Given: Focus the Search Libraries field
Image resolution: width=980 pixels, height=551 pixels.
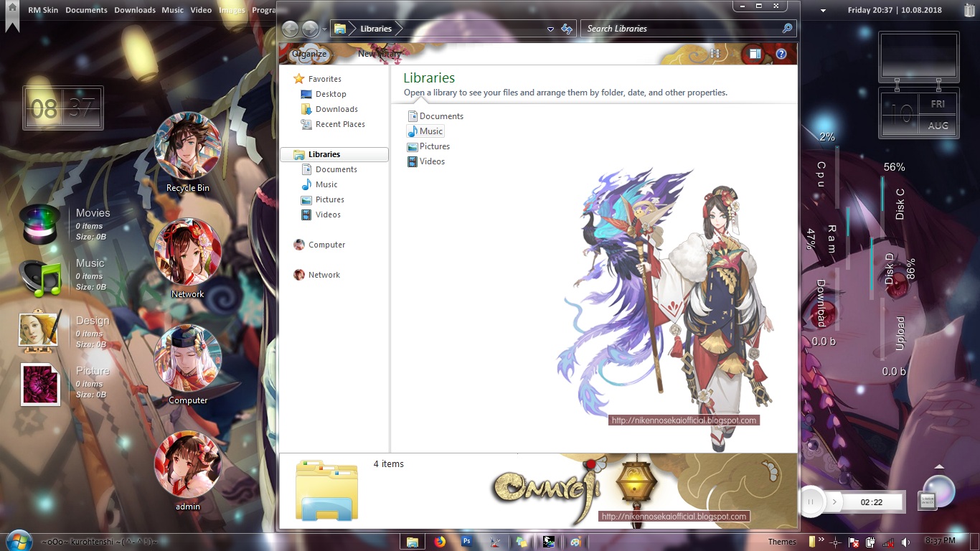Looking at the screenshot, I should coord(682,29).
